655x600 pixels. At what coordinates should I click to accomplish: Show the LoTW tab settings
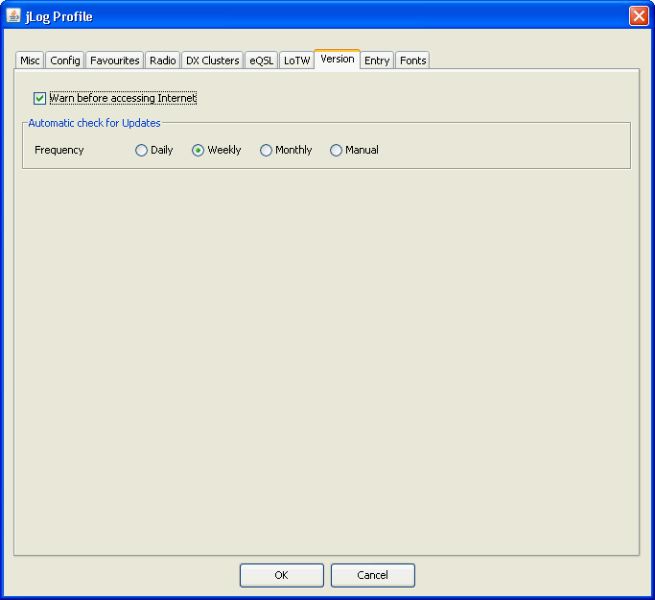tap(297, 61)
